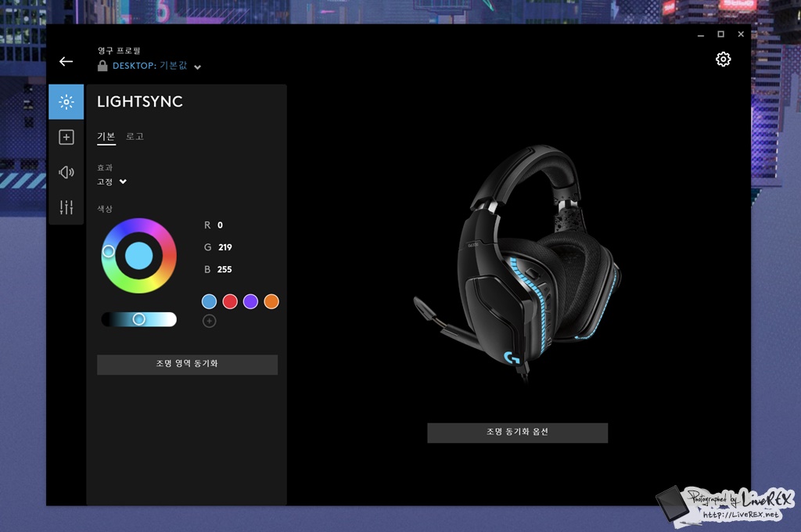Click the cyan preview circle in the color wheel
The image size is (801, 532).
click(x=139, y=256)
